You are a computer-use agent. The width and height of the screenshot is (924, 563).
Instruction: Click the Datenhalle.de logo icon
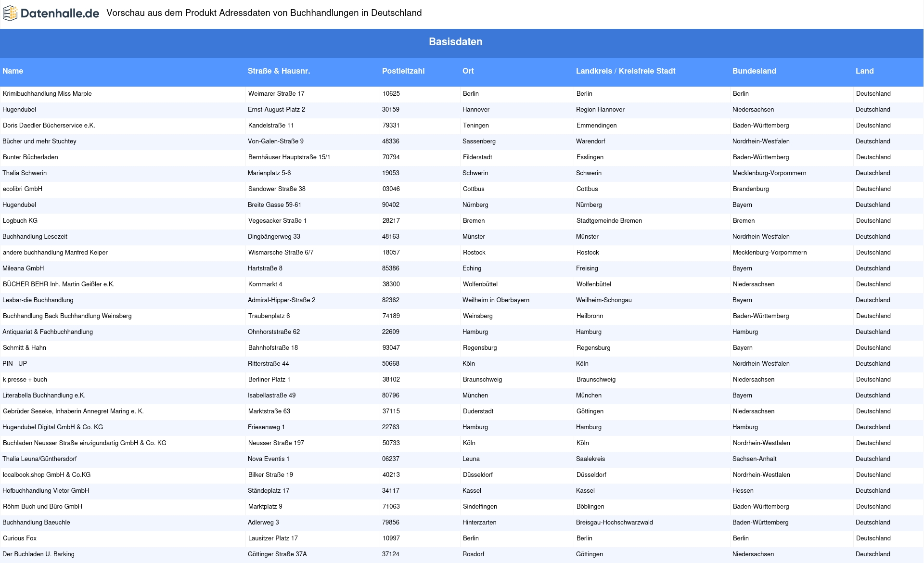10,13
